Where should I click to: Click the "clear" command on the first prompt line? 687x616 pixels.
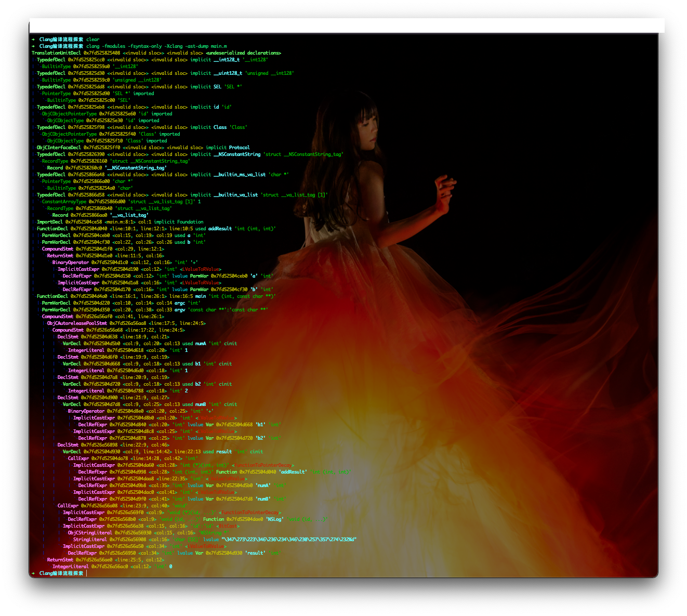coord(93,40)
